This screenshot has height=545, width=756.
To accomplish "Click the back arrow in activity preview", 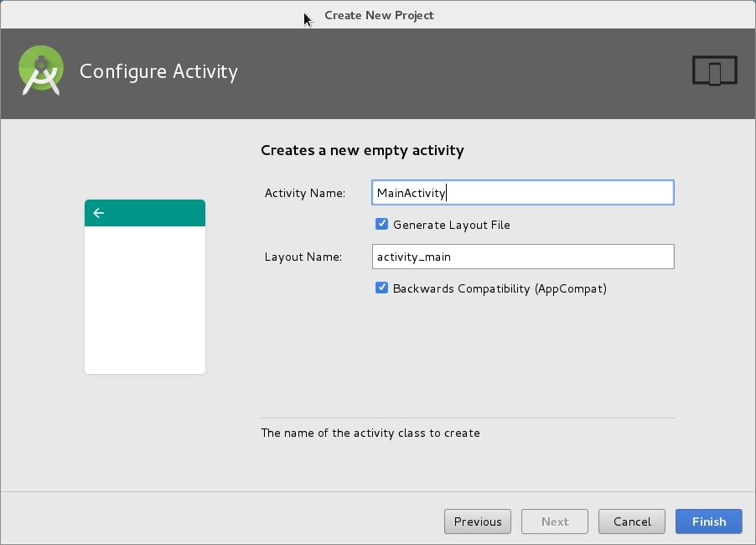I will 99,213.
